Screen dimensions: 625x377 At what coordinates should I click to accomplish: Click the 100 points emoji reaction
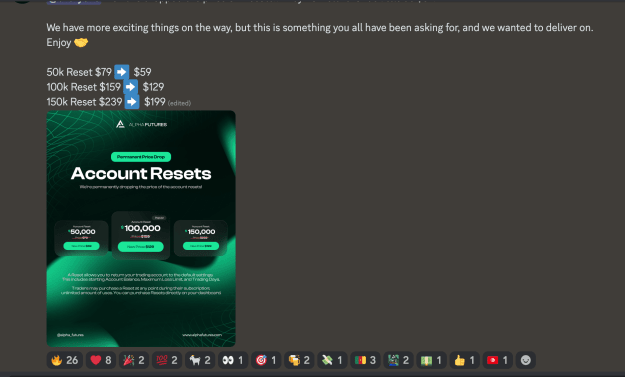[167, 360]
